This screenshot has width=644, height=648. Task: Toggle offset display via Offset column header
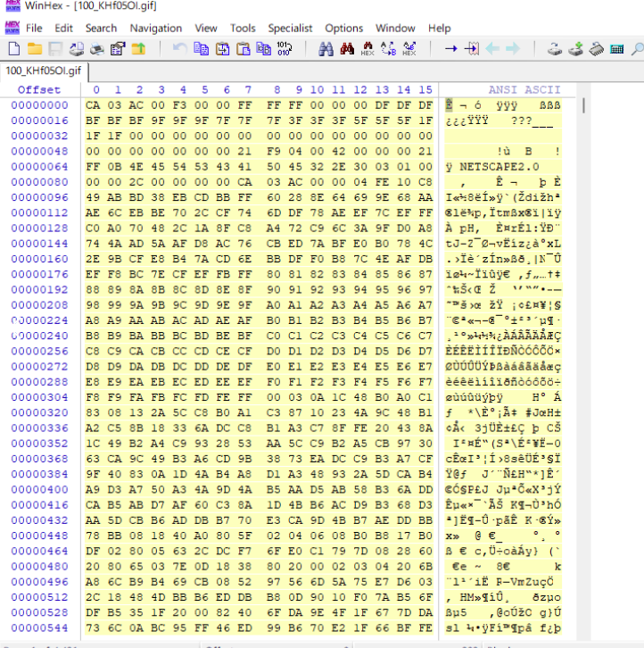pyautogui.click(x=39, y=90)
